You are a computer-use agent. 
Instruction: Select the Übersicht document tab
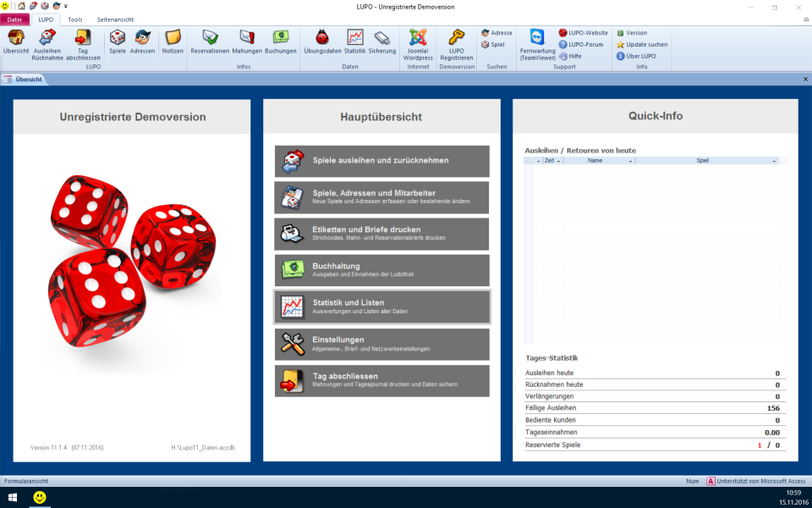[25, 80]
